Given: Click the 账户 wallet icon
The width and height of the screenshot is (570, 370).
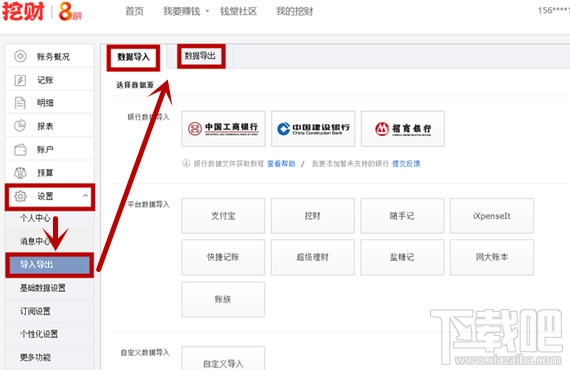Looking at the screenshot, I should 20,149.
